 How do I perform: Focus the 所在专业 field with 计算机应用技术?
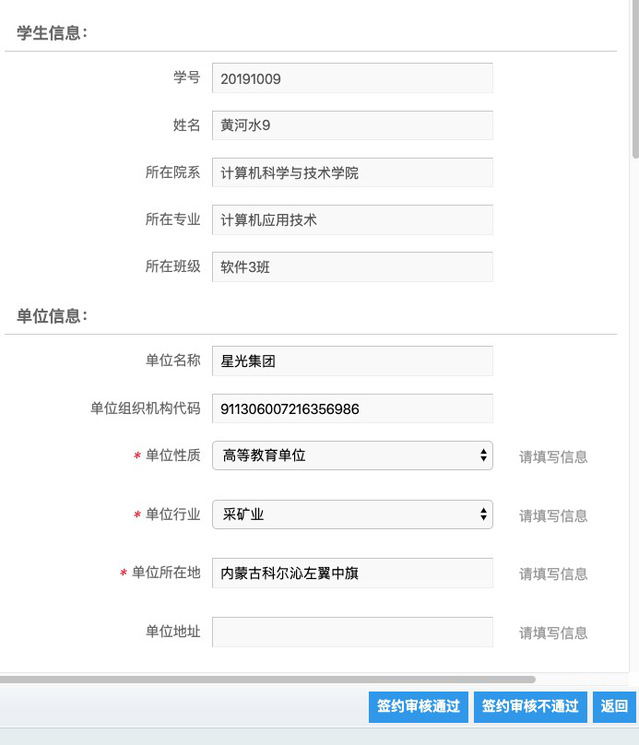click(x=352, y=219)
